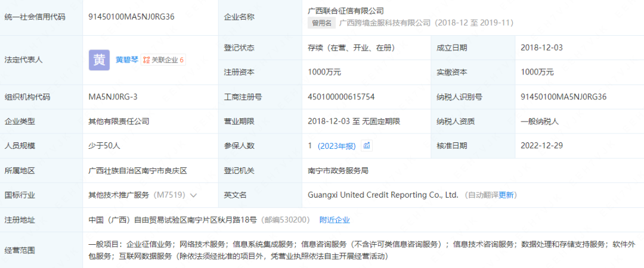Select the 实缴资本 value 1000万元

[x=537, y=72]
